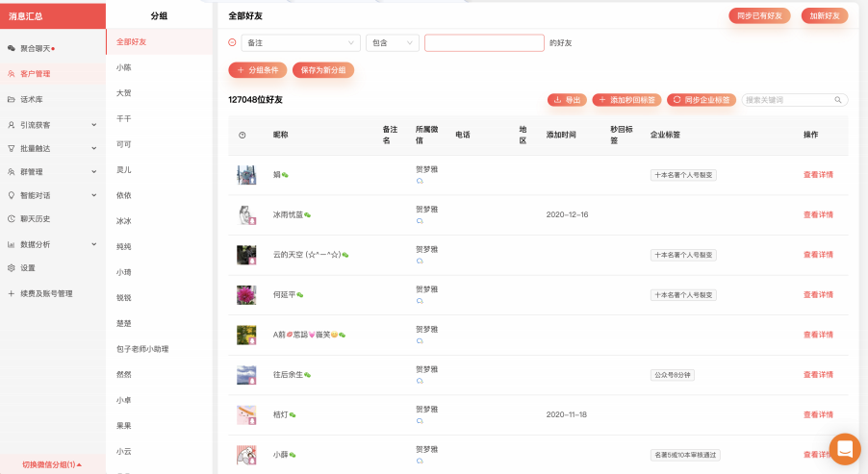868x474 pixels.
Task: Click the 群管理 group icon
Action: click(x=12, y=172)
